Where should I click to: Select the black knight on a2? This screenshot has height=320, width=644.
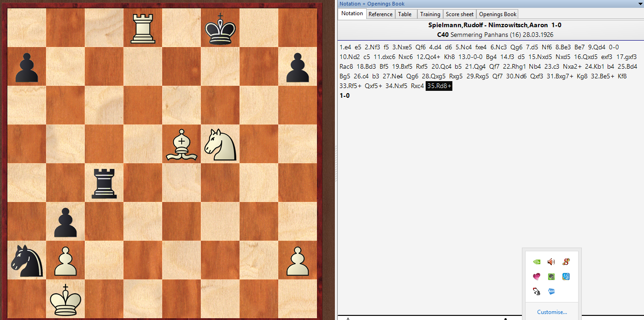27,260
